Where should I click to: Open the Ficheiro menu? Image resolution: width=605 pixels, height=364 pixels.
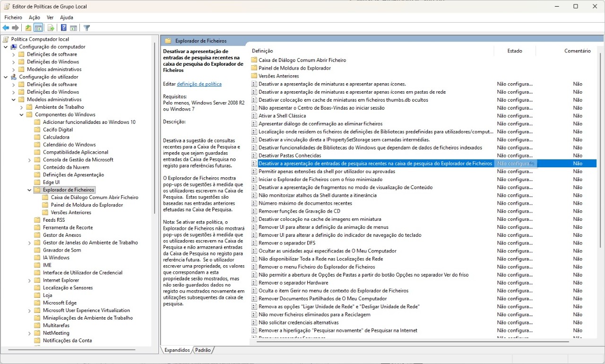click(x=13, y=17)
